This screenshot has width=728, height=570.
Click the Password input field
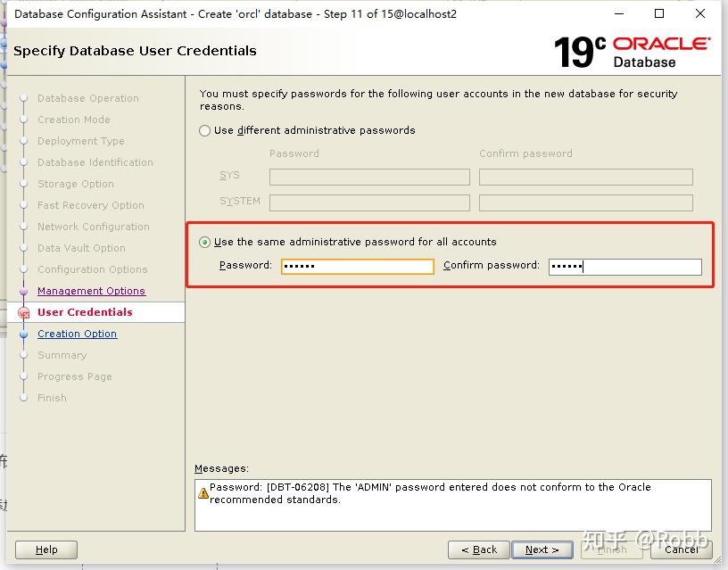point(358,267)
